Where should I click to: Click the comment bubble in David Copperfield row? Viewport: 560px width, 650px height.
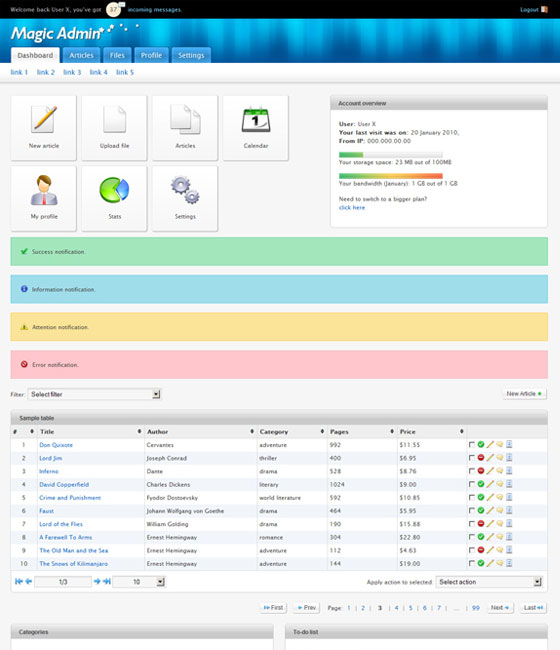(499, 484)
